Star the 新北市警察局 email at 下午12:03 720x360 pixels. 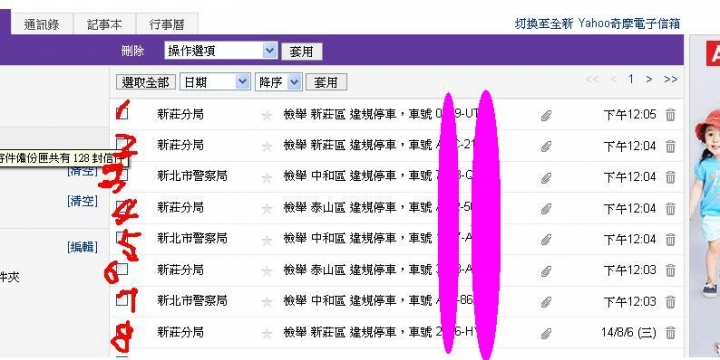(266, 302)
